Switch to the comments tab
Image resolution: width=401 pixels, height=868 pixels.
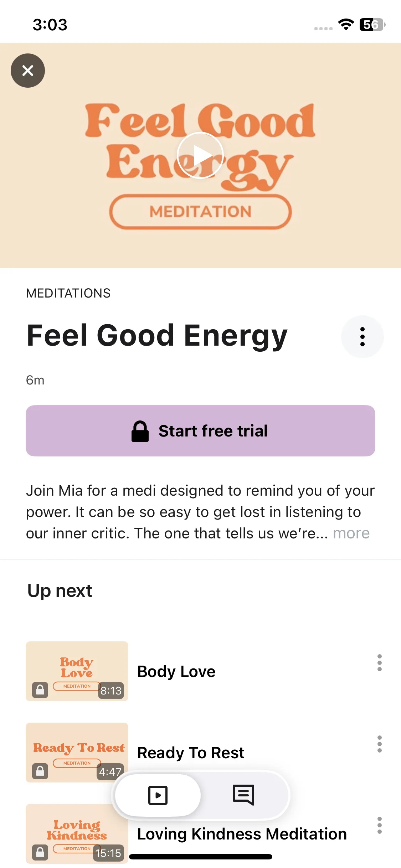243,795
